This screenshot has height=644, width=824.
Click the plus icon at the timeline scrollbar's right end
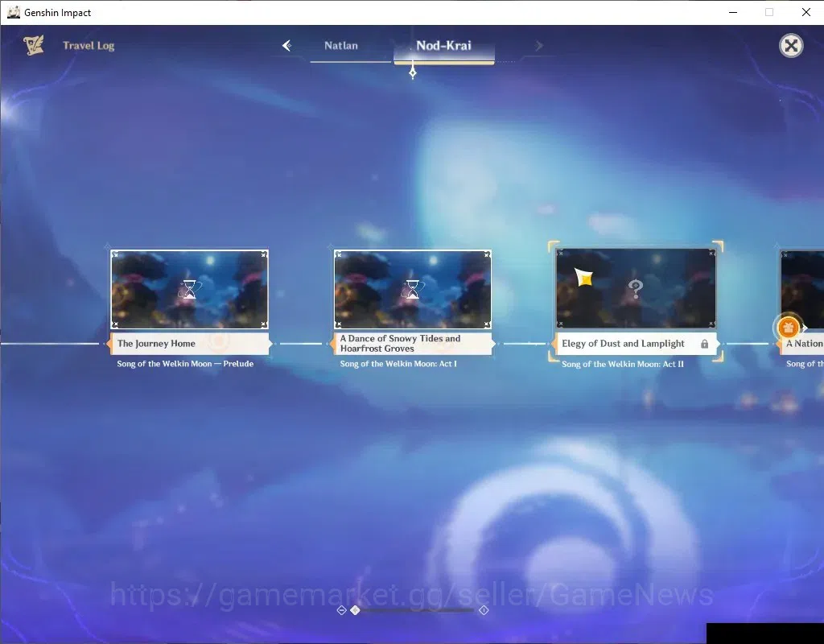point(484,610)
